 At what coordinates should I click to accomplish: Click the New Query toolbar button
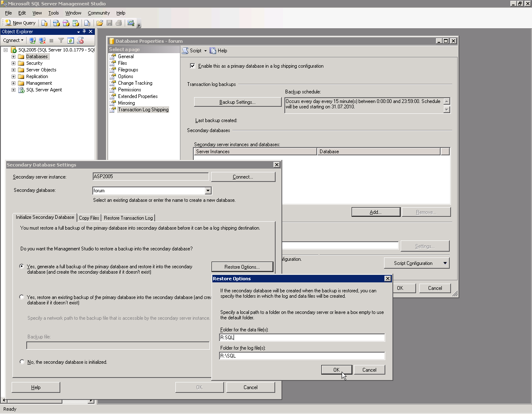click(20, 23)
